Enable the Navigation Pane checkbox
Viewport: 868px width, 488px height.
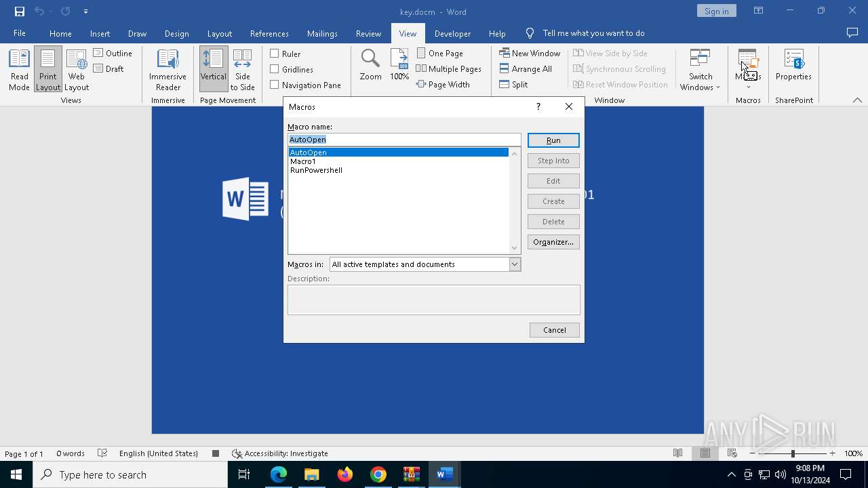275,85
